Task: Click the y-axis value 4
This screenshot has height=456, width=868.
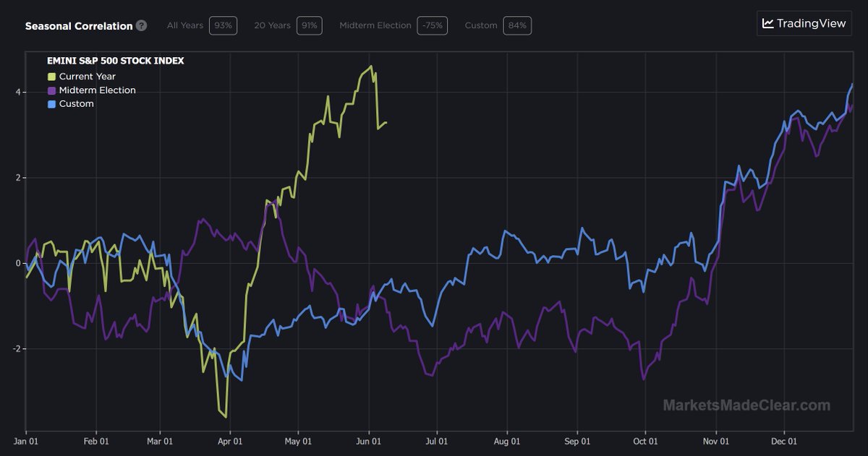Action: click(17, 93)
